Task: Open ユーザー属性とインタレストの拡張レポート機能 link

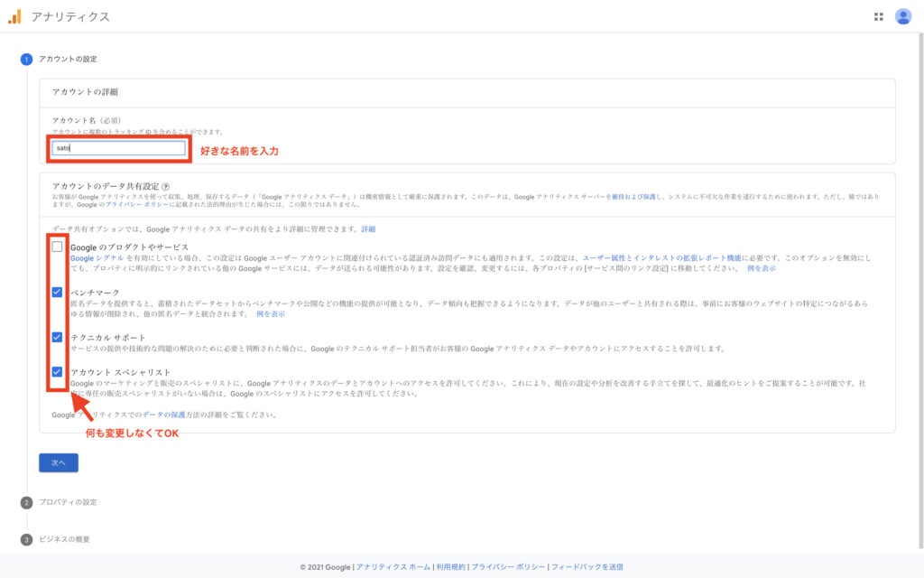Action: pyautogui.click(x=661, y=258)
